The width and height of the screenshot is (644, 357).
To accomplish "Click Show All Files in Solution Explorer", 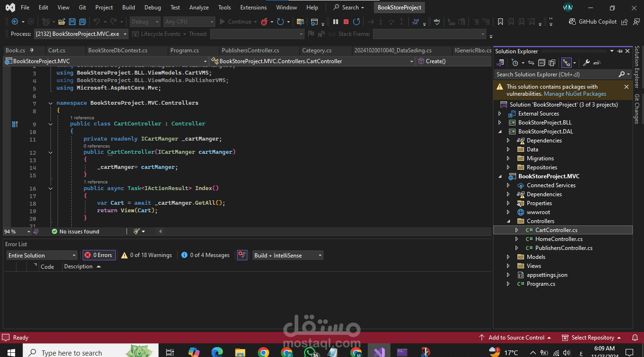I will (551, 63).
